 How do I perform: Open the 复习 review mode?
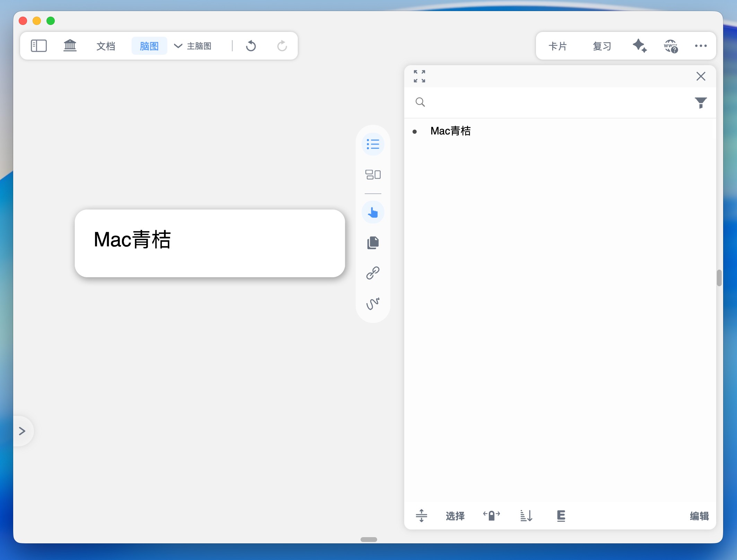coord(602,46)
